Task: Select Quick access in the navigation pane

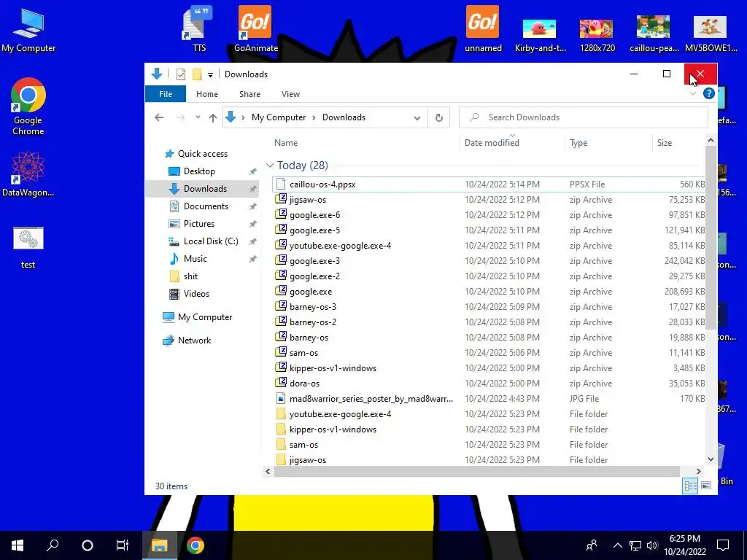Action: tap(203, 154)
